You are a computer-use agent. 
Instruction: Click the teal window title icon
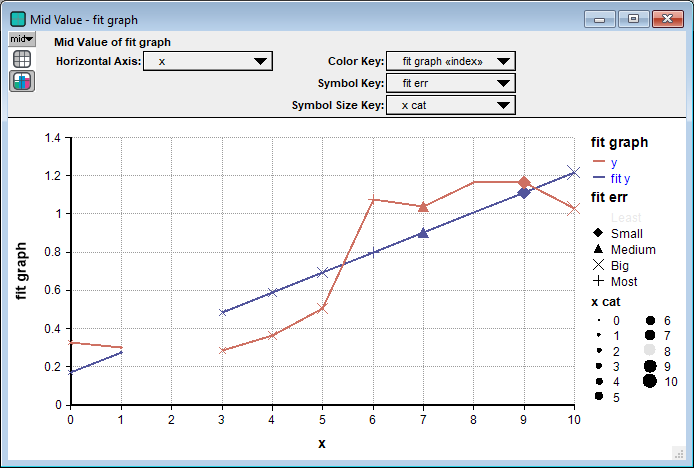tap(18, 19)
